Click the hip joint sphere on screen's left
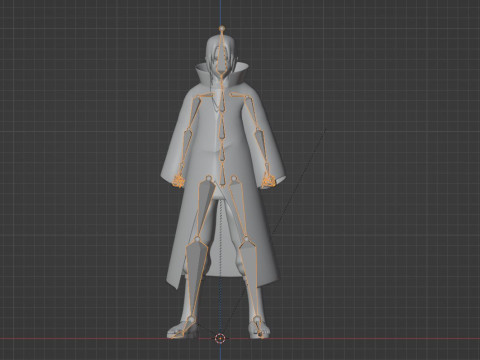The width and height of the screenshot is (480, 360). point(209,179)
